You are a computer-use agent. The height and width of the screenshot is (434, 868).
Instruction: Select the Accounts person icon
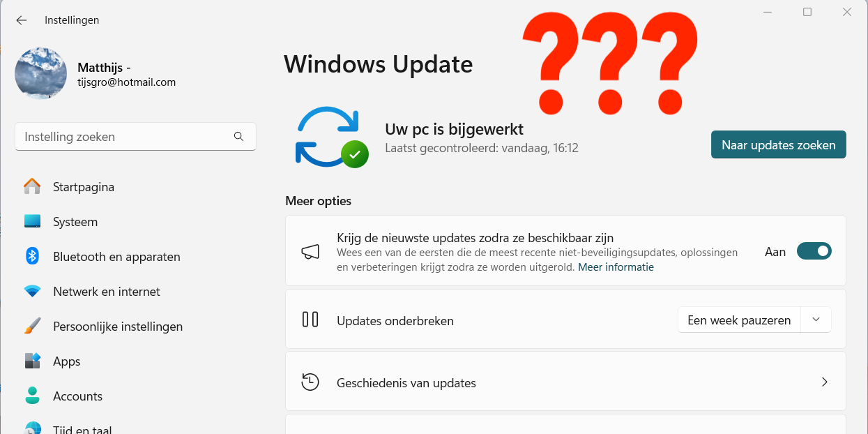(32, 396)
